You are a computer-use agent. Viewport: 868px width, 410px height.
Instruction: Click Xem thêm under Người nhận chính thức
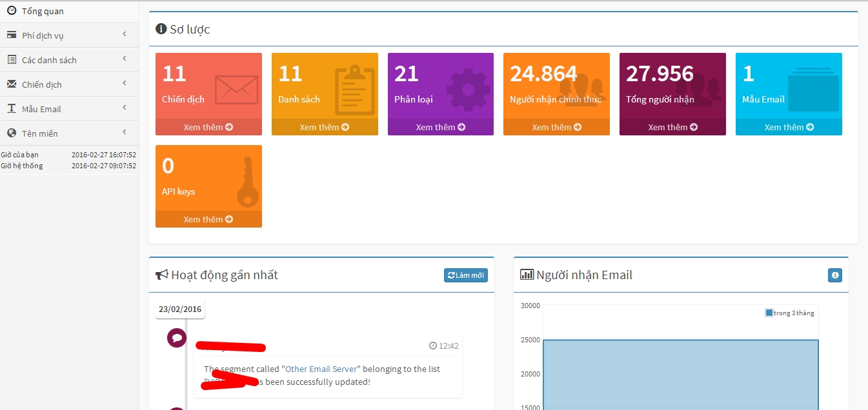pyautogui.click(x=556, y=127)
